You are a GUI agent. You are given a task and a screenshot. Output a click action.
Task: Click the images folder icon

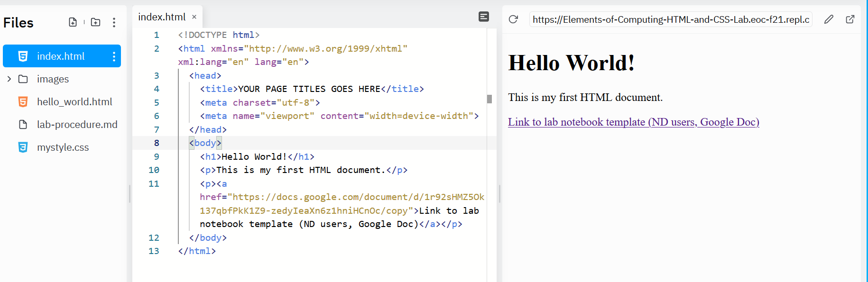(23, 79)
